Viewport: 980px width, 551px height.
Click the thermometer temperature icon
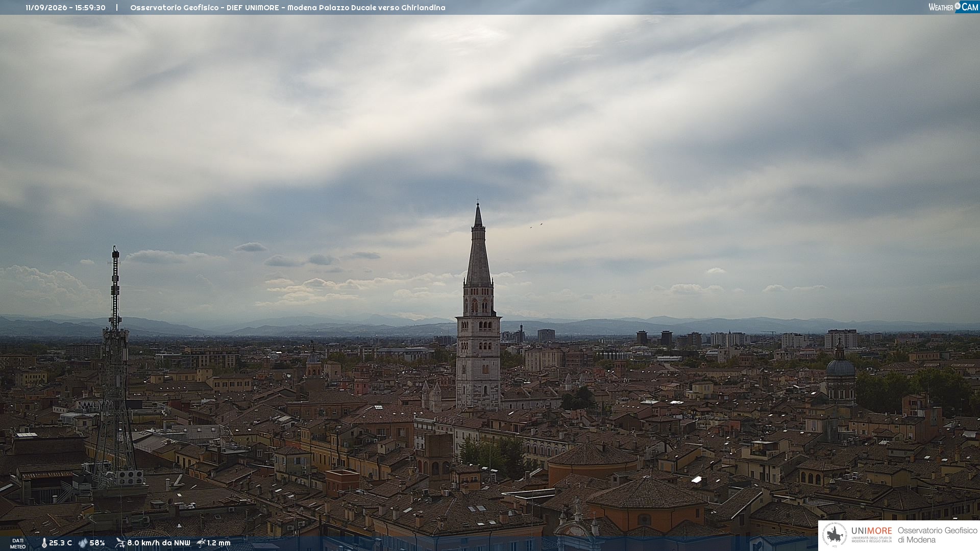click(44, 543)
